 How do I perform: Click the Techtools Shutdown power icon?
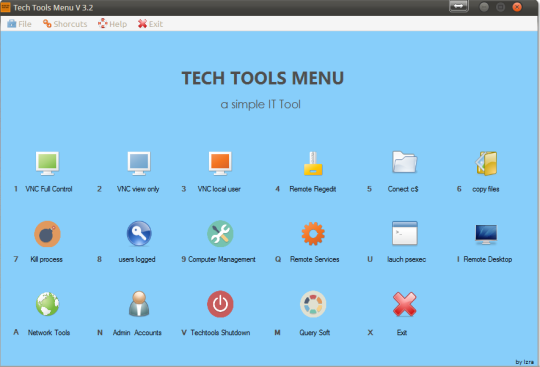pyautogui.click(x=220, y=304)
